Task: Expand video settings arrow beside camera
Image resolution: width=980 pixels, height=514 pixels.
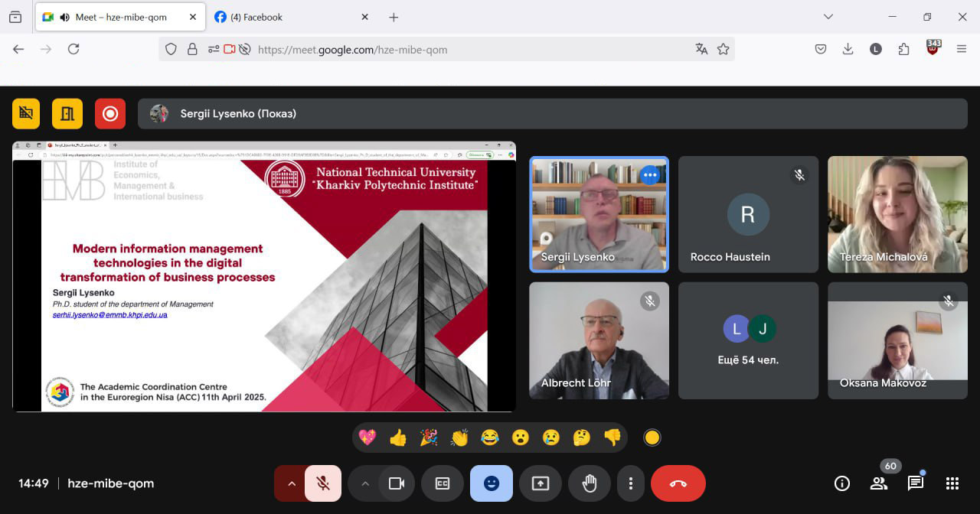Action: (364, 483)
